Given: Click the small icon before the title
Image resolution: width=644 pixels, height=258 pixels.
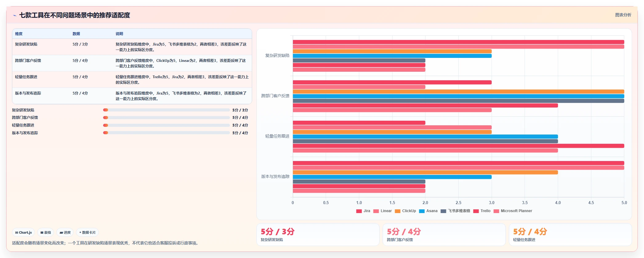Looking at the screenshot, I should click(x=14, y=15).
